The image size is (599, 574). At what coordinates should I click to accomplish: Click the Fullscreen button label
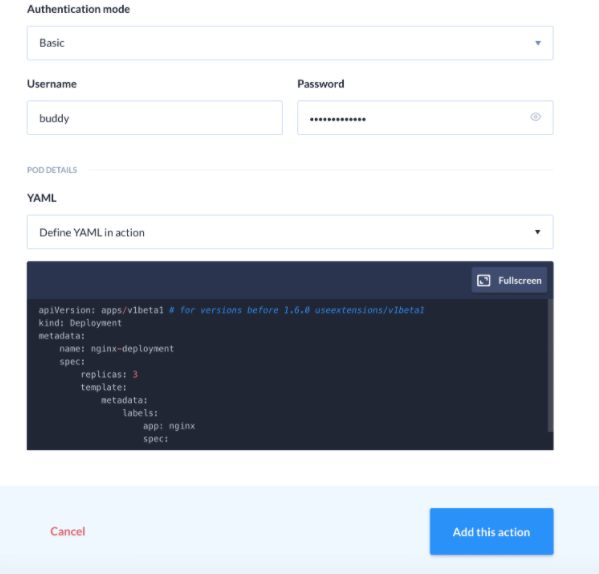(520, 281)
